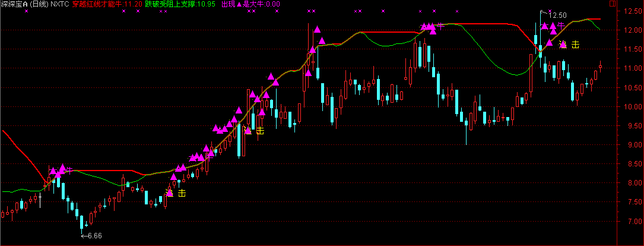Click the white 12.50 high price marker
Viewport: 644px width, 246px height.
[557, 15]
